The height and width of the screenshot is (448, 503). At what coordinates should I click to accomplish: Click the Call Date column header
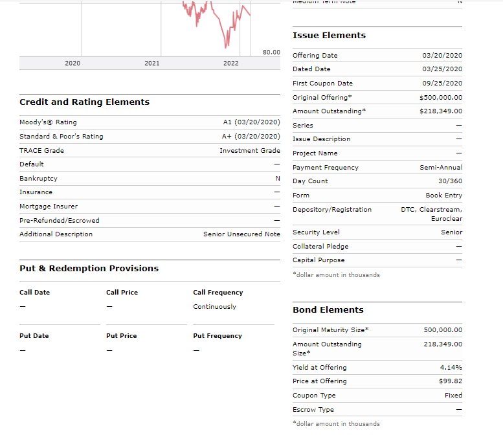point(35,293)
